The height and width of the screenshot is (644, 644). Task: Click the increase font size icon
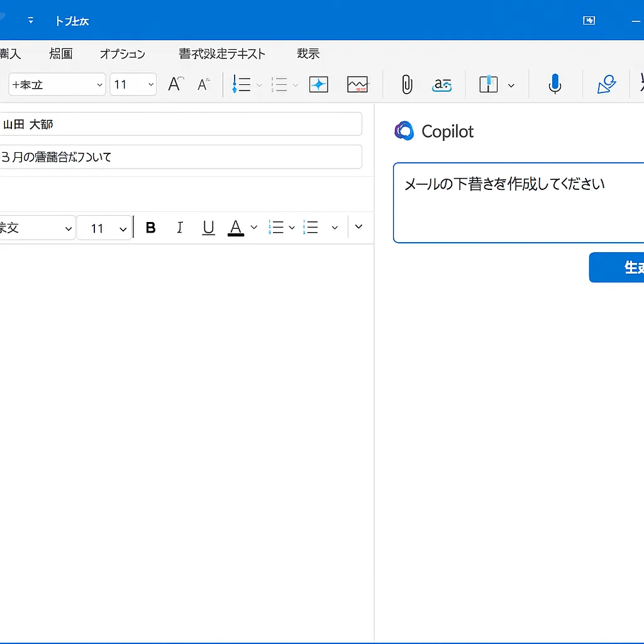click(x=175, y=84)
